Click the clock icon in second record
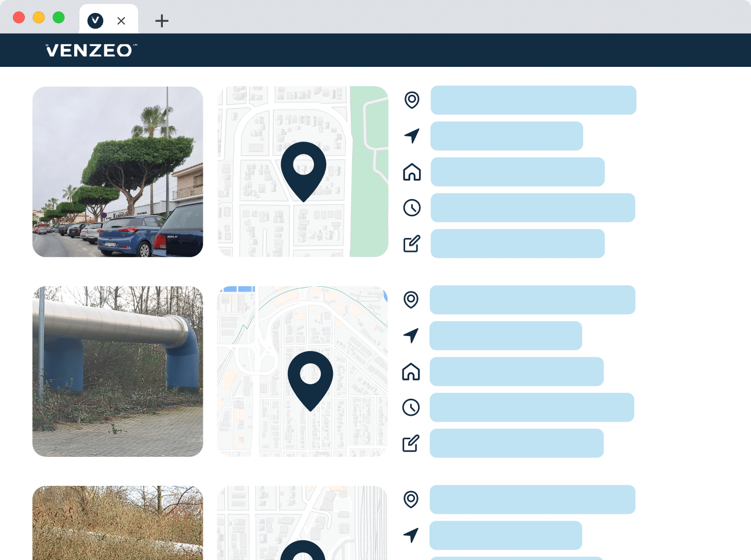 coord(411,408)
